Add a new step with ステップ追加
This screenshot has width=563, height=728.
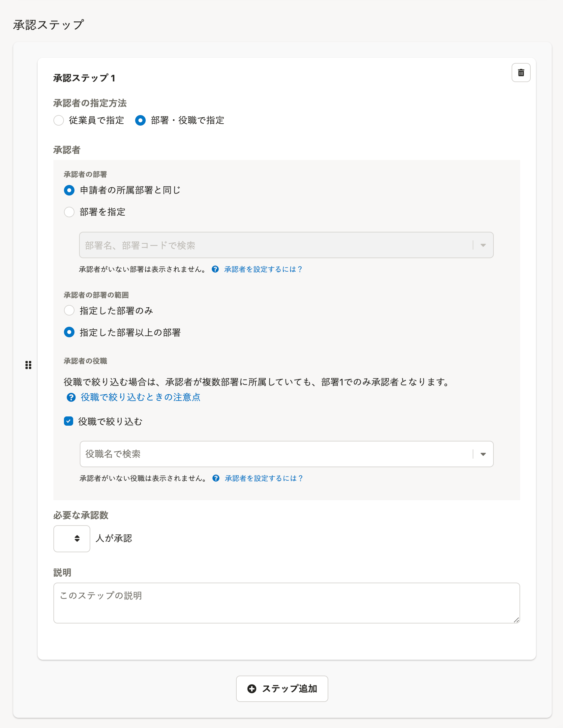[x=282, y=689]
